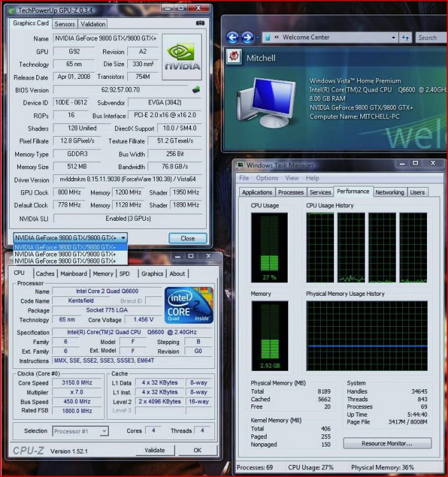
Task: Click the Welcome Center search box
Action: click(x=431, y=38)
